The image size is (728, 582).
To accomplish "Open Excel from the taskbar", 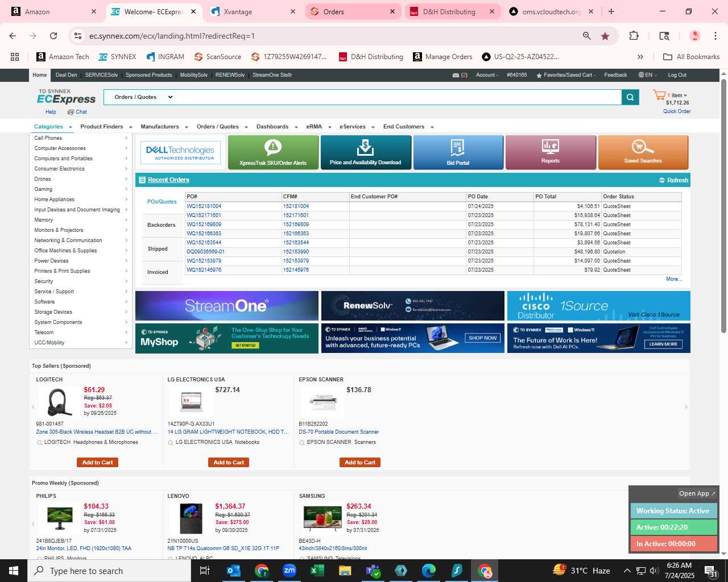I will [x=317, y=571].
